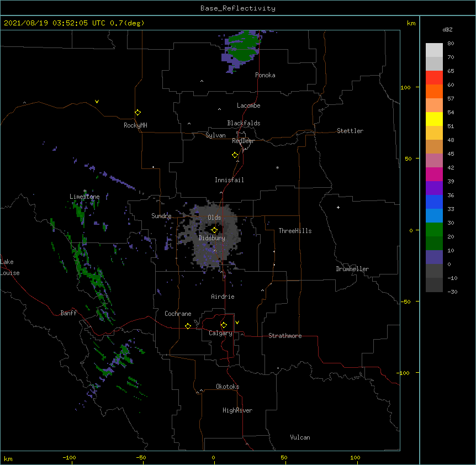This screenshot has height=465, width=476.
Task: Click the Limestone label
Action: coord(84,197)
